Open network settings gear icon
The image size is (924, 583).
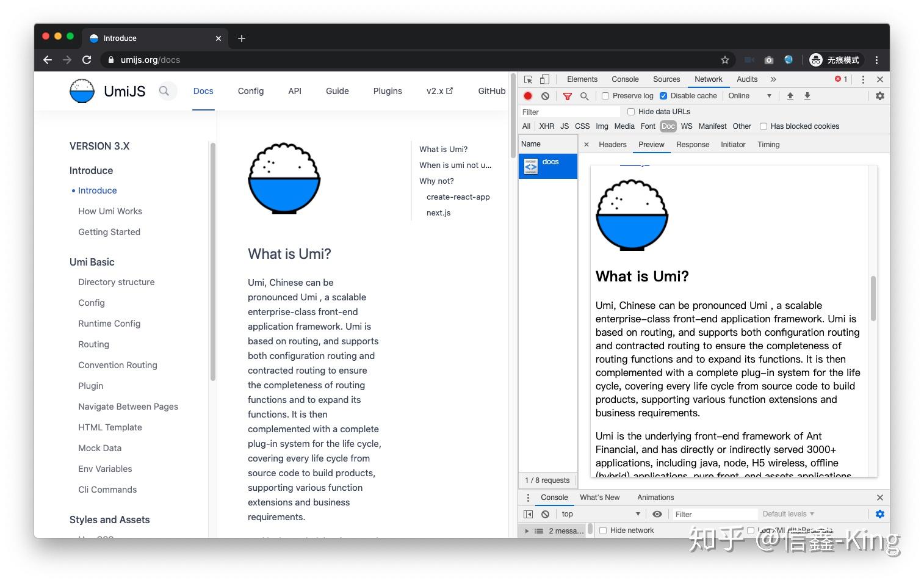pos(879,96)
